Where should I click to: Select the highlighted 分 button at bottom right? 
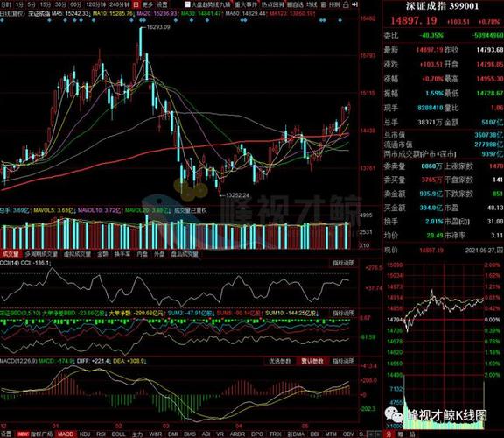(x=388, y=434)
